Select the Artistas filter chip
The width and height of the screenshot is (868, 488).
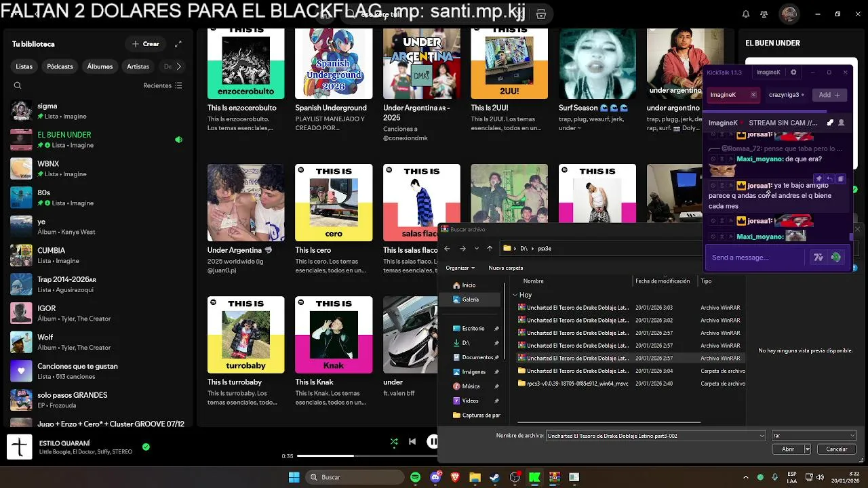tap(138, 66)
